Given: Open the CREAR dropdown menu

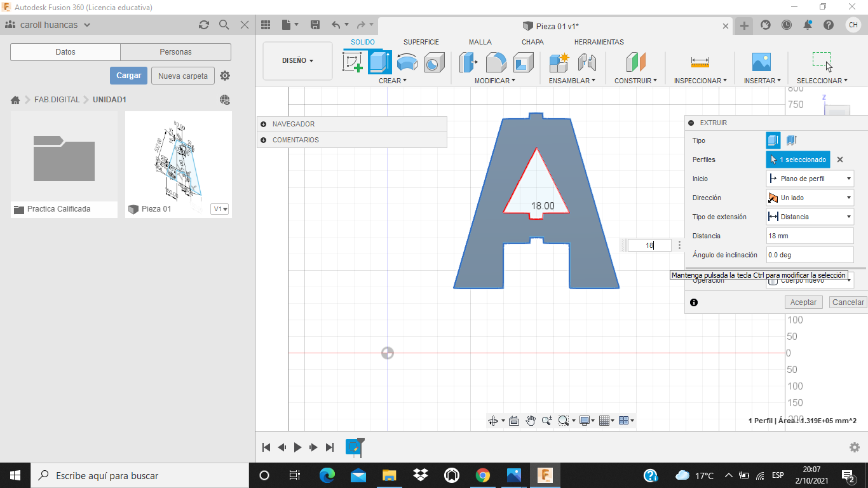Looking at the screenshot, I should click(393, 81).
